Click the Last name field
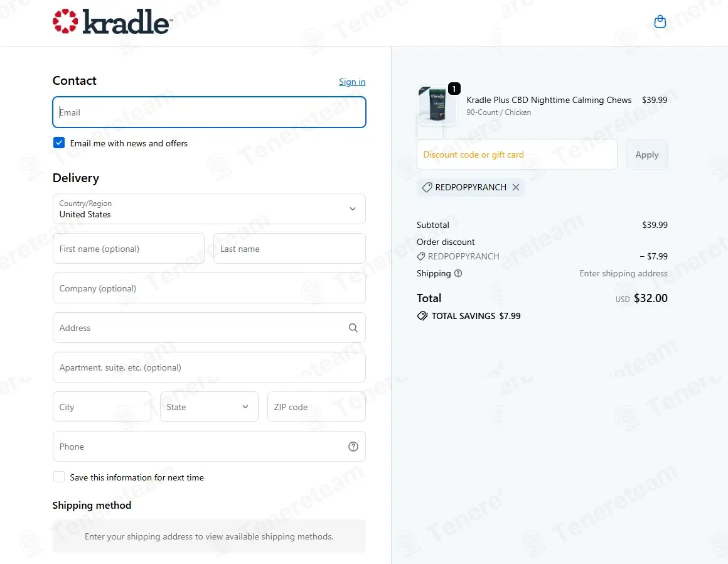Image resolution: width=728 pixels, height=564 pixels. [x=289, y=249]
